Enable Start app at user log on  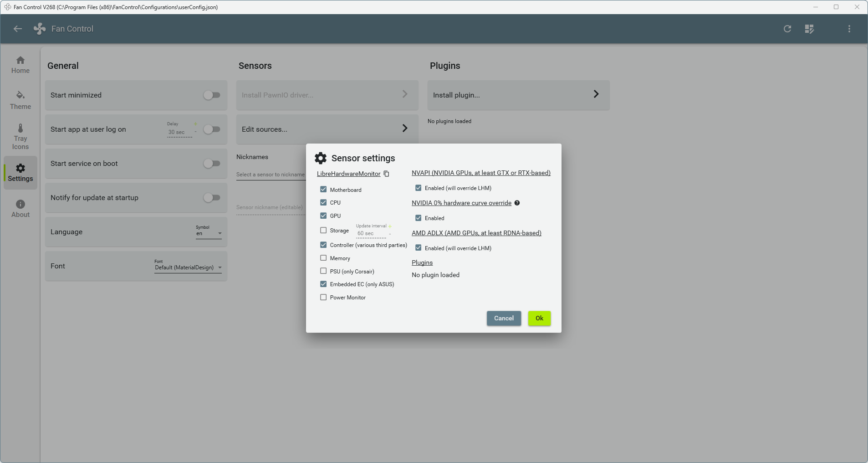[x=212, y=129]
